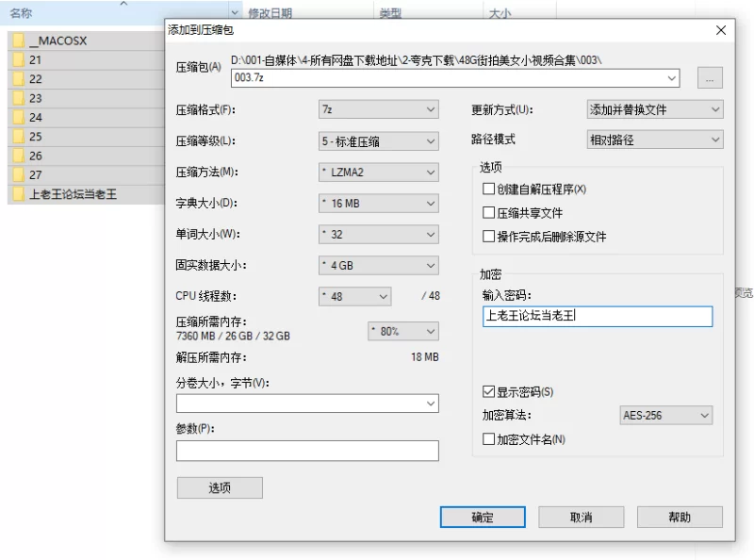Select folder icon for 24

pos(19,118)
